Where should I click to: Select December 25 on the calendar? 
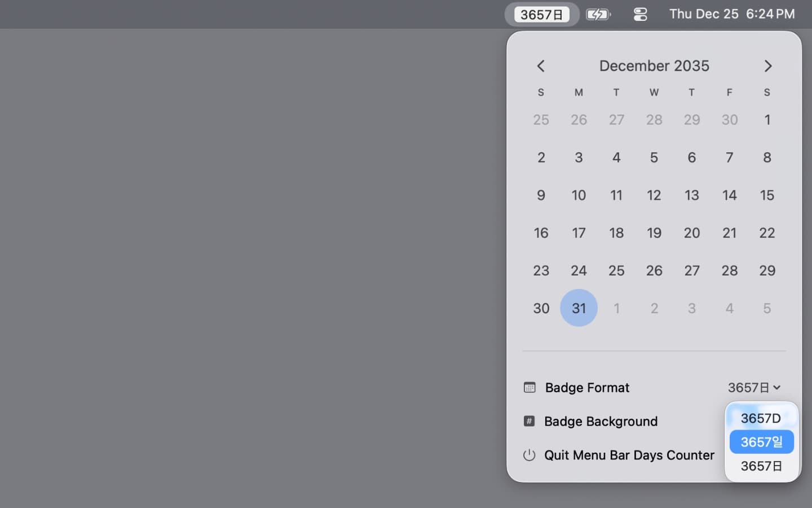click(616, 270)
